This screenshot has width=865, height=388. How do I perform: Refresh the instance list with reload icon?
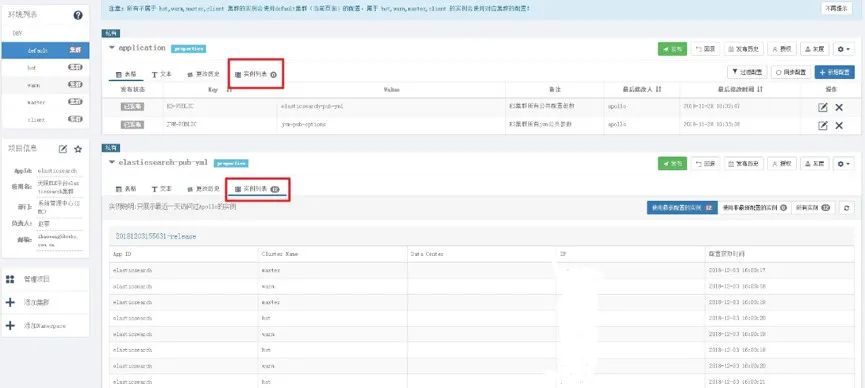tap(845, 208)
